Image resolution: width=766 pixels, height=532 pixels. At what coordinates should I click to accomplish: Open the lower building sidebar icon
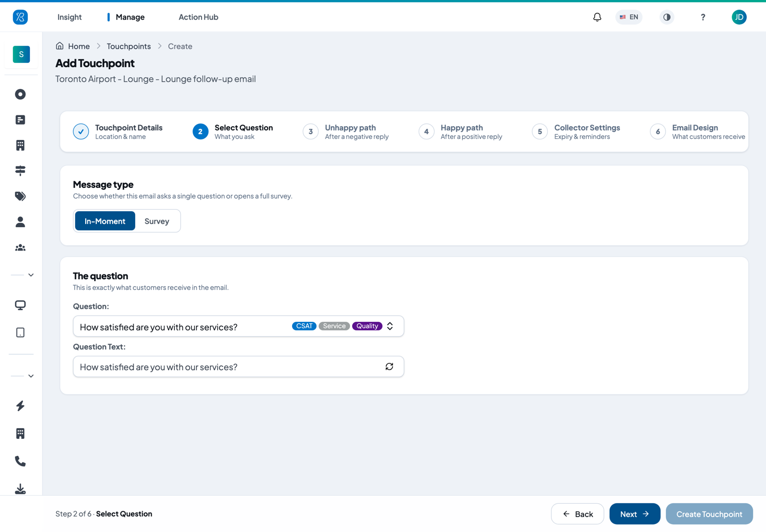tap(20, 434)
